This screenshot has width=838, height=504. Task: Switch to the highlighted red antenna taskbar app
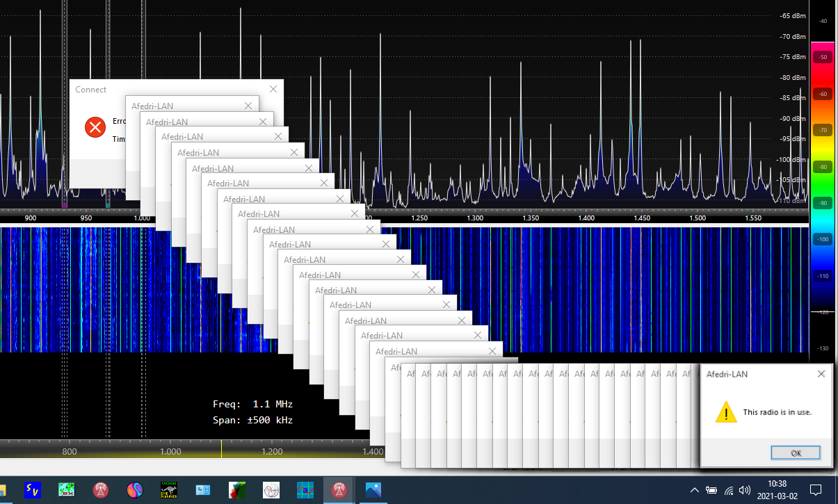click(x=339, y=490)
